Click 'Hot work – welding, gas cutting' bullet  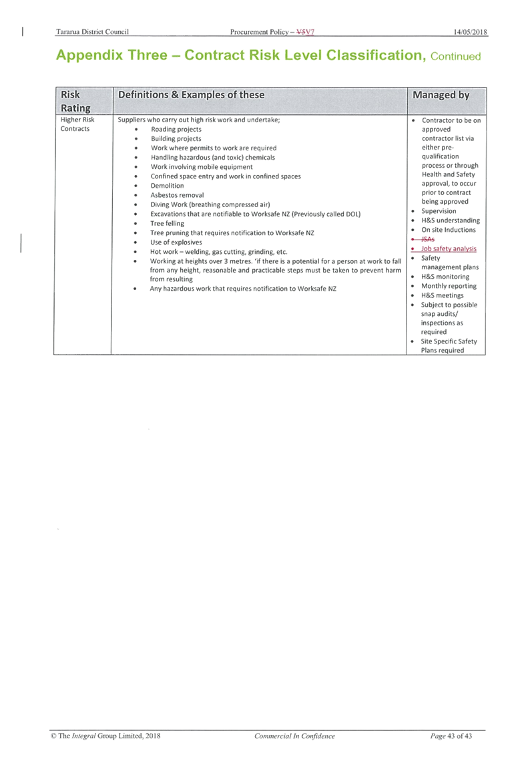[219, 252]
